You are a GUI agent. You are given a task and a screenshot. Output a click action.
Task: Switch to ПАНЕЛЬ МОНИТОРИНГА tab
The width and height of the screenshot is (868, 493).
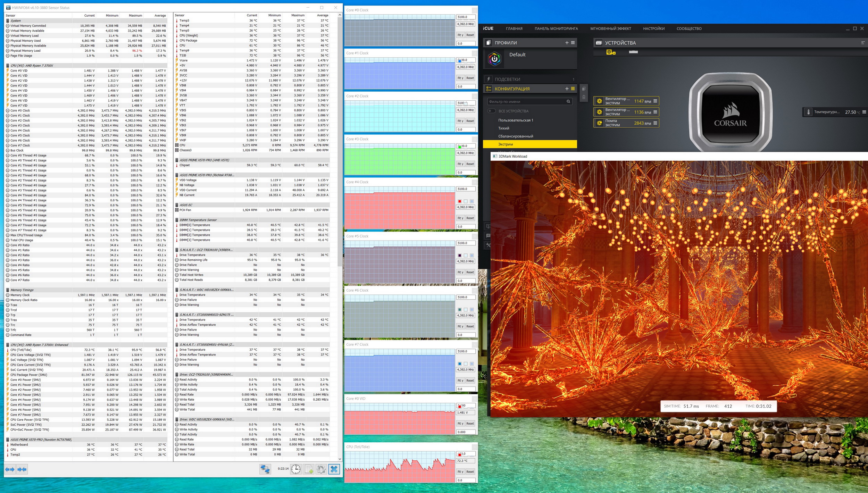[x=556, y=28]
